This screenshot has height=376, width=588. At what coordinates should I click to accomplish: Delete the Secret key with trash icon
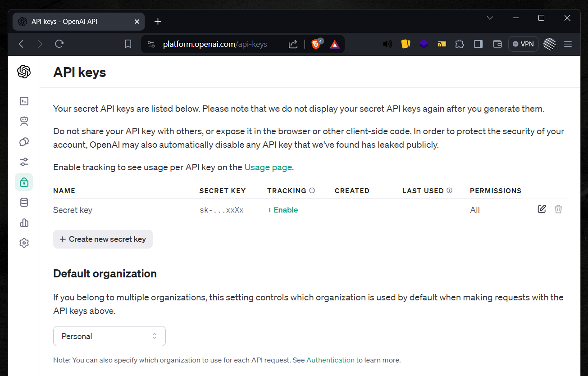click(x=558, y=209)
